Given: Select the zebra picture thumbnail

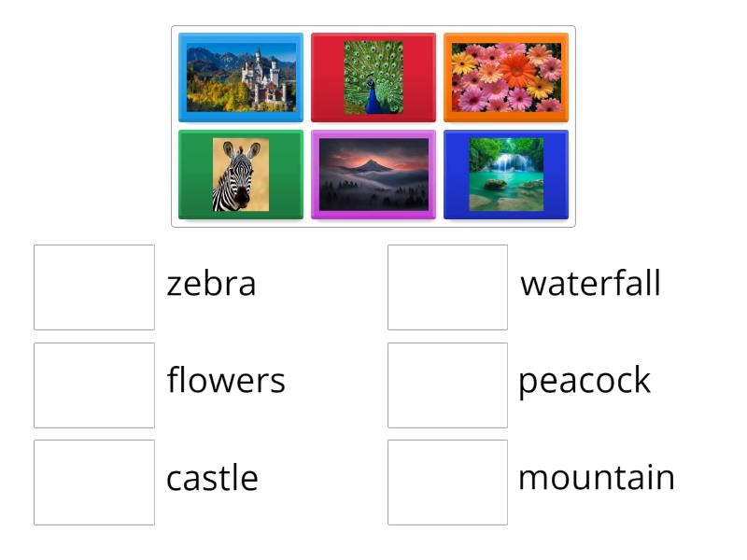Looking at the screenshot, I should click(240, 175).
